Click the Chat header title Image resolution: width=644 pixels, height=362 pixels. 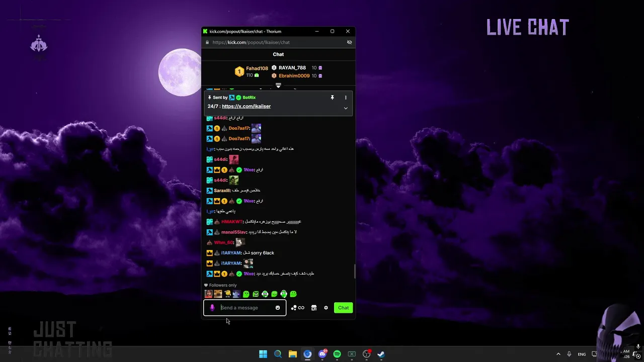[x=278, y=54]
